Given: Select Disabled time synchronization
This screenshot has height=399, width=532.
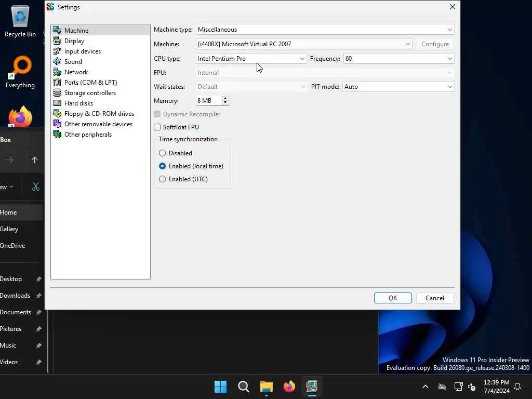Looking at the screenshot, I should [162, 153].
